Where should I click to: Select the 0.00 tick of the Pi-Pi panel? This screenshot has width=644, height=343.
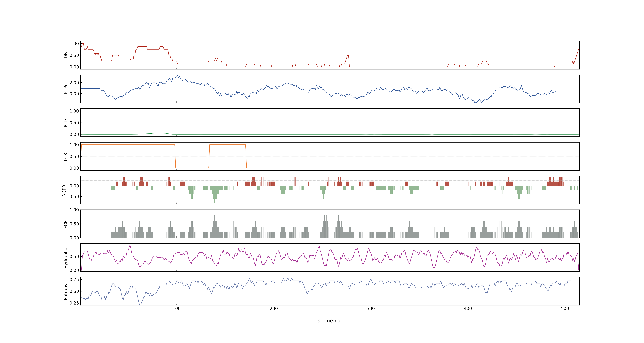pos(74,94)
